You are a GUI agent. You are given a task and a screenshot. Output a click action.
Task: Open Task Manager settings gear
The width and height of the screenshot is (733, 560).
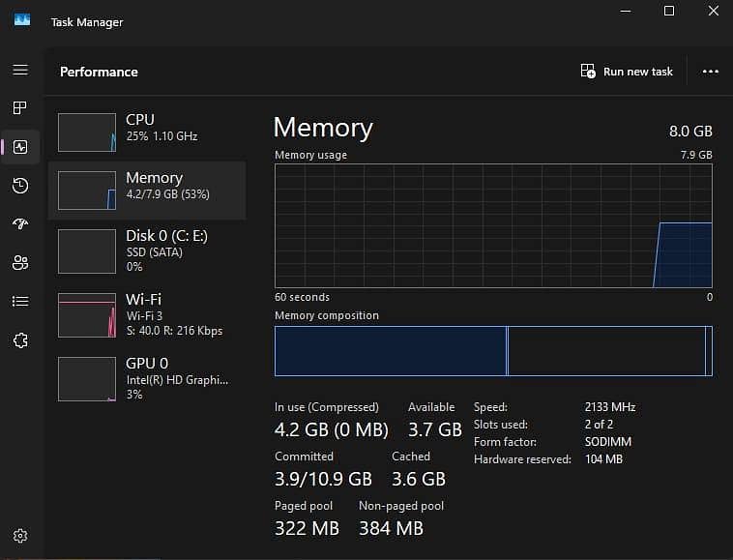pos(20,535)
